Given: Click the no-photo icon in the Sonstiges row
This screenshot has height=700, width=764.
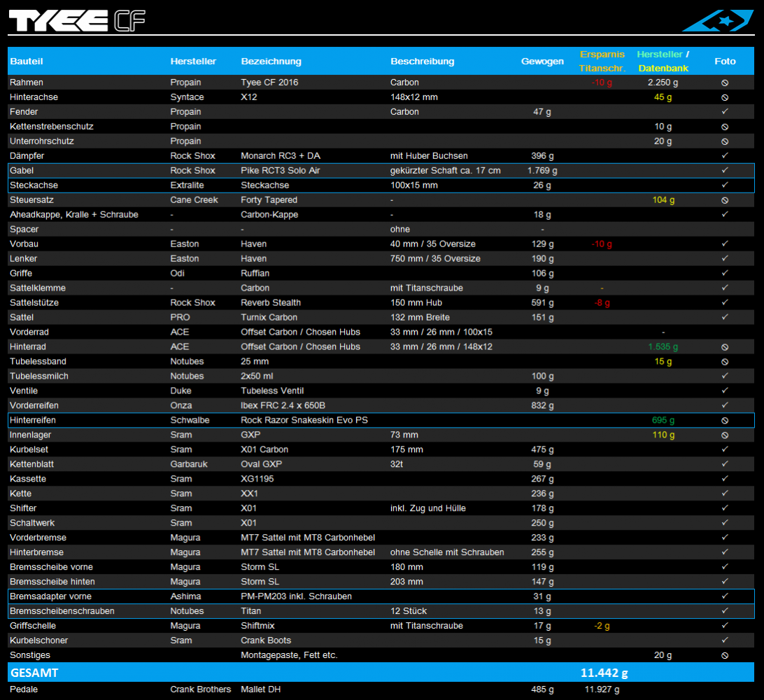Looking at the screenshot, I should coord(725,656).
